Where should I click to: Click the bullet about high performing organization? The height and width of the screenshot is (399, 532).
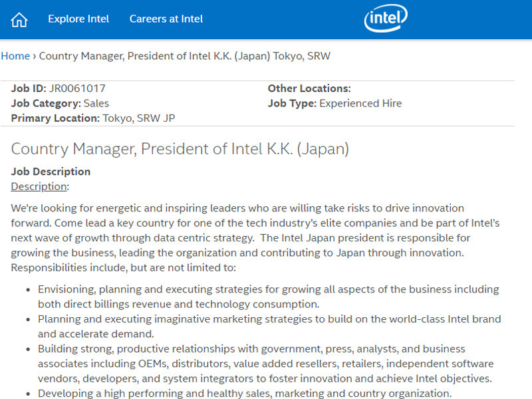245,393
